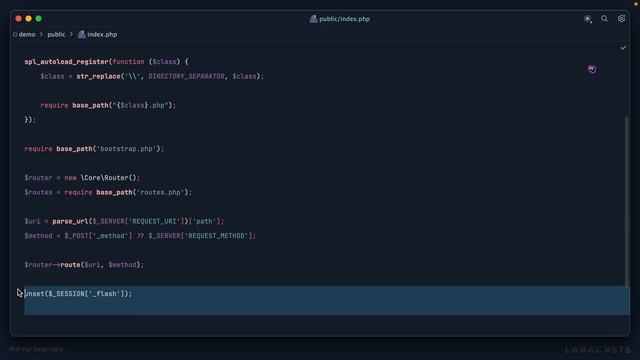Minimize window using yellow button

coord(28,19)
